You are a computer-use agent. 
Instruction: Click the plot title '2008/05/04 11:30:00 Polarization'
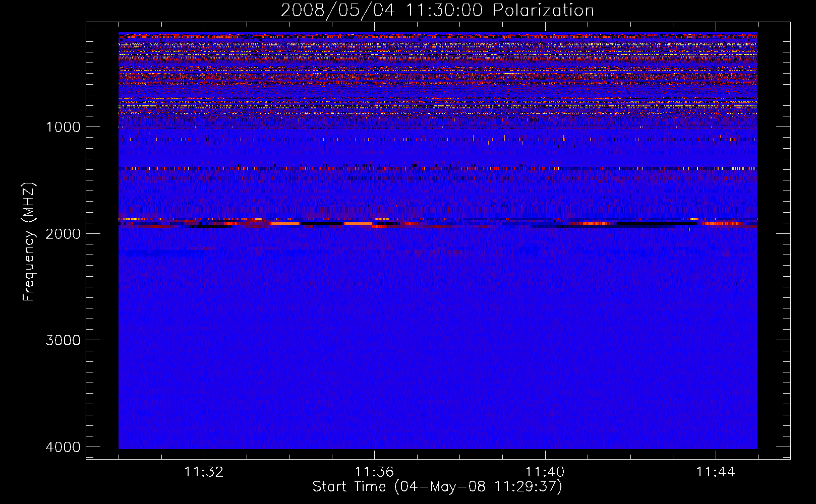pos(437,10)
